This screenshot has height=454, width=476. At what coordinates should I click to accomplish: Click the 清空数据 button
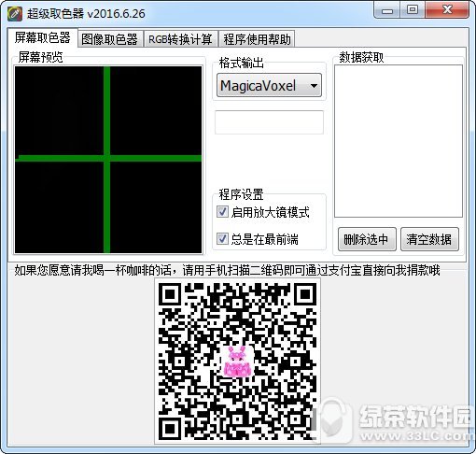point(429,239)
